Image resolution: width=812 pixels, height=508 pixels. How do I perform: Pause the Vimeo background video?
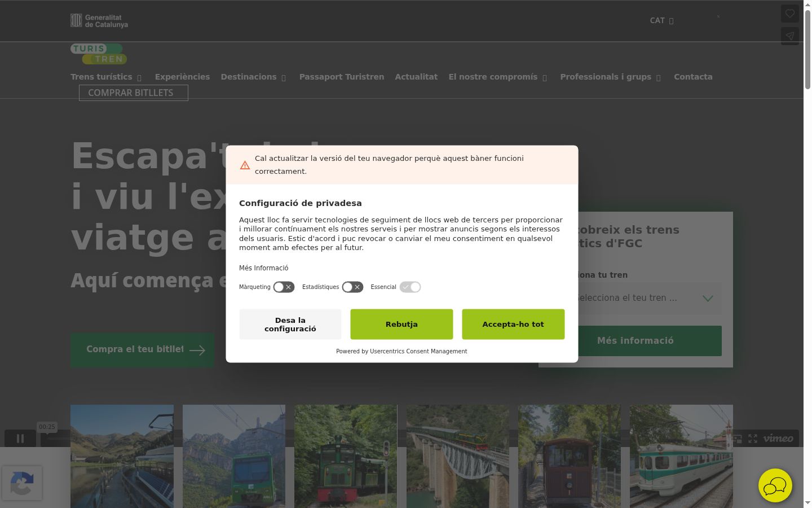[x=20, y=438]
